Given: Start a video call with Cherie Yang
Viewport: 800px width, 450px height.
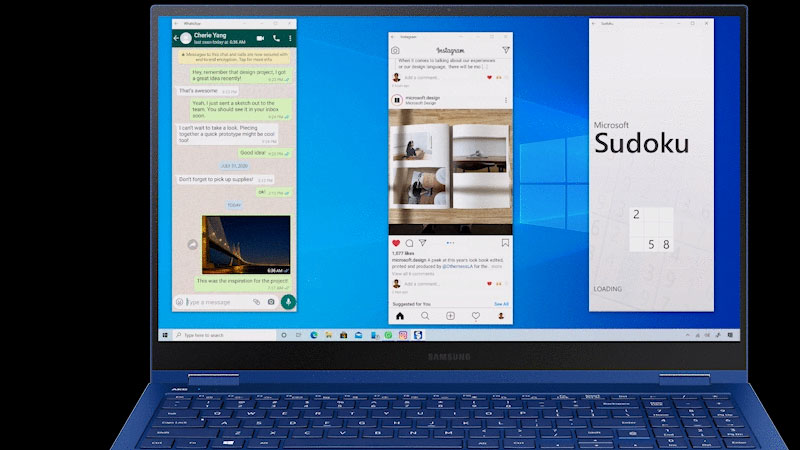Looking at the screenshot, I should tap(260, 38).
